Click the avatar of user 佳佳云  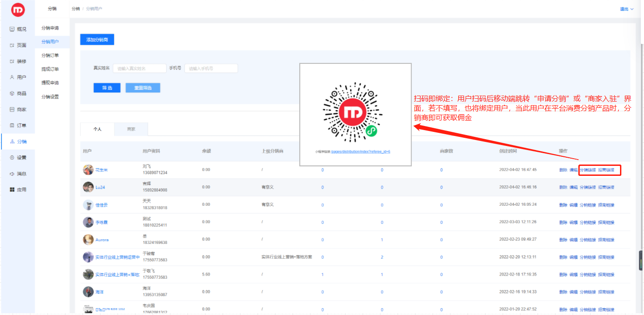[x=88, y=205]
